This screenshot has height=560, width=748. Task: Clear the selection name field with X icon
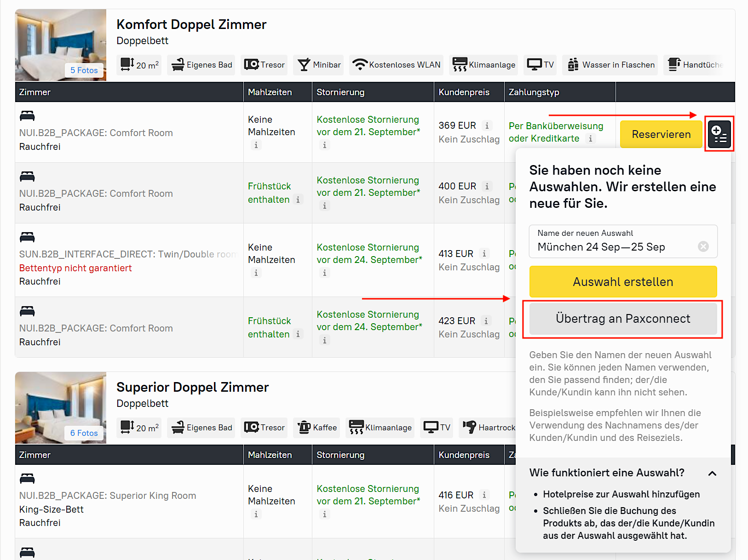click(703, 246)
